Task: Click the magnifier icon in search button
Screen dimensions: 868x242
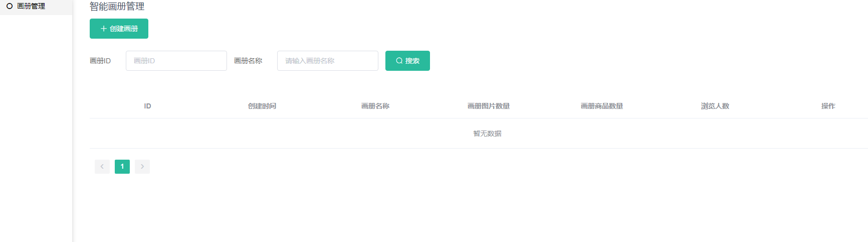Action: click(x=399, y=61)
